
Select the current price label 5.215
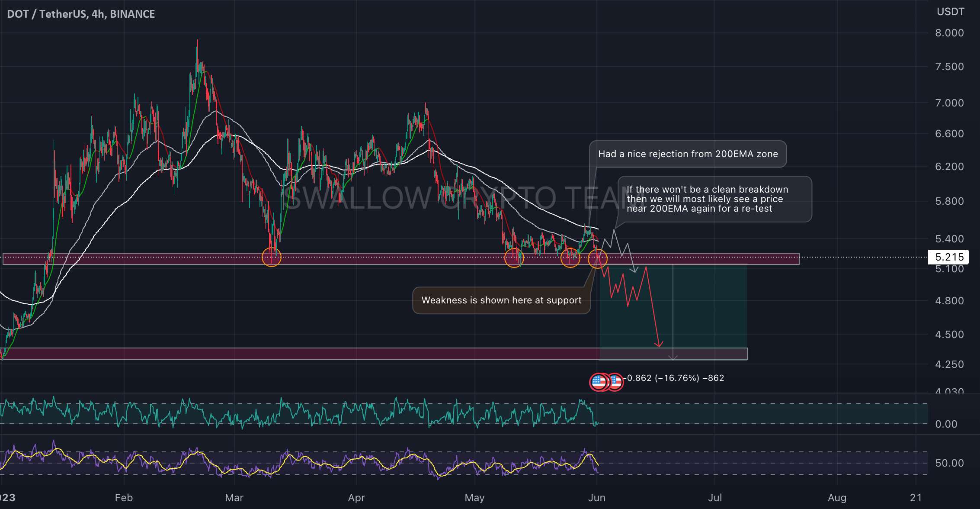tap(949, 257)
